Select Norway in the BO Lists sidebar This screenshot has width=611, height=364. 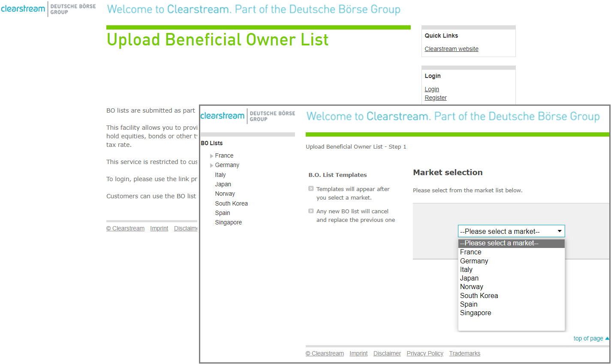tap(225, 194)
